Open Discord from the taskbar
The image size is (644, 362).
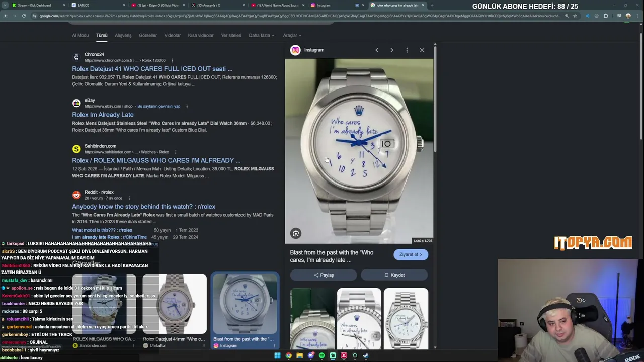(310, 356)
